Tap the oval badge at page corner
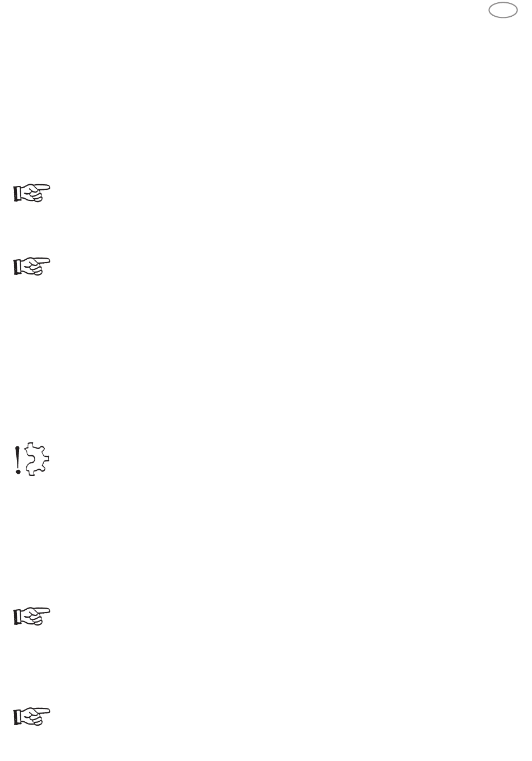The image size is (532, 761). pos(502,10)
